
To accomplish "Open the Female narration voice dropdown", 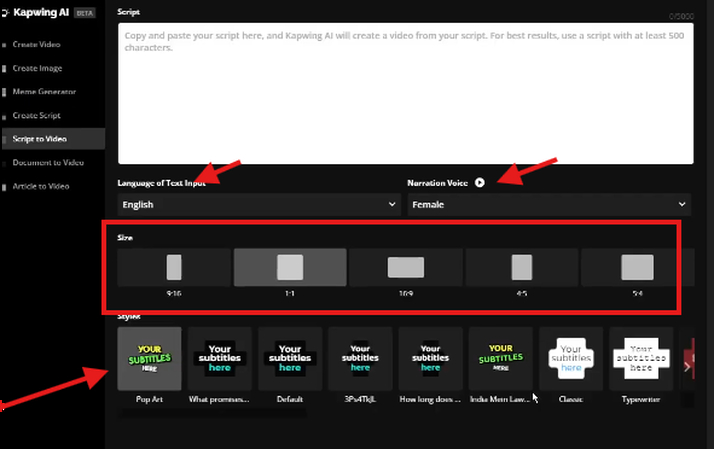I will [x=549, y=204].
